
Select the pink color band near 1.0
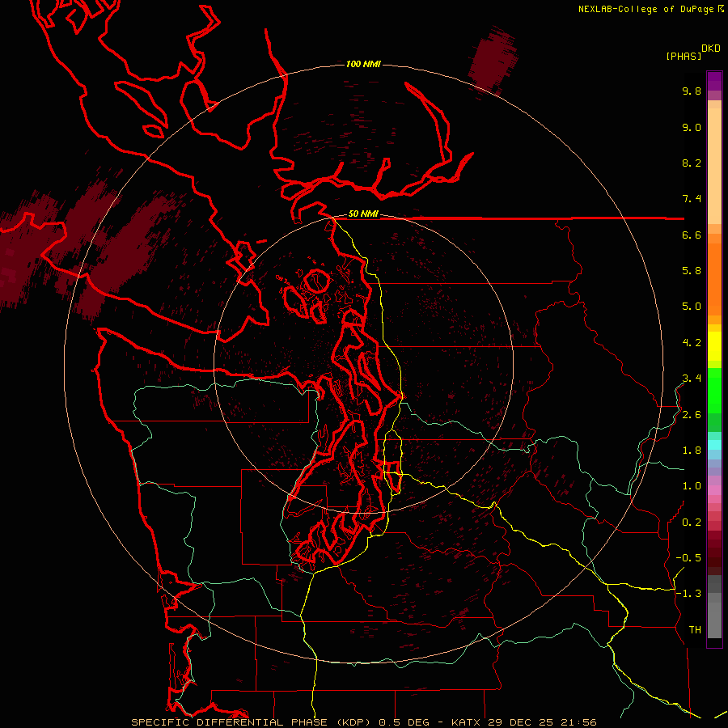coord(714,490)
